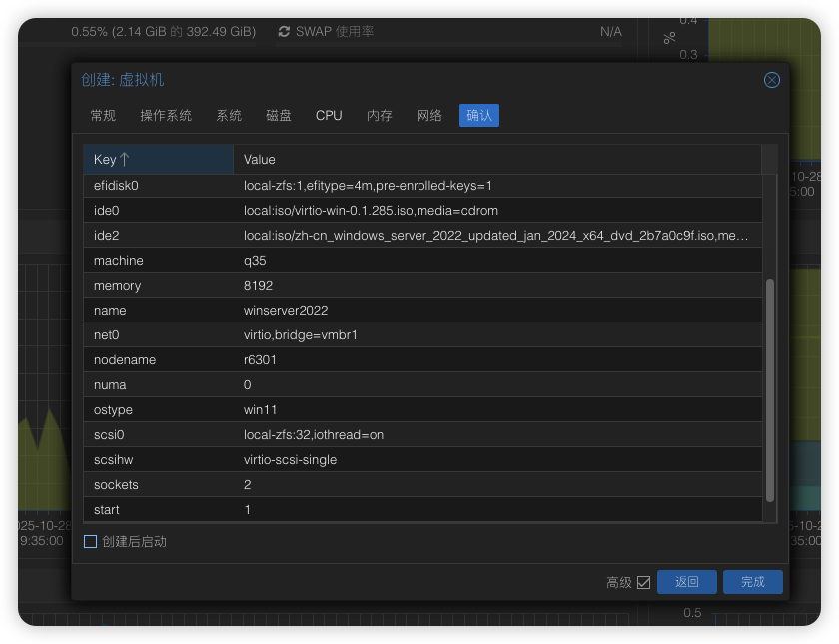Go to the 系统 tab
Screen dimensions: 839x644
tap(229, 116)
